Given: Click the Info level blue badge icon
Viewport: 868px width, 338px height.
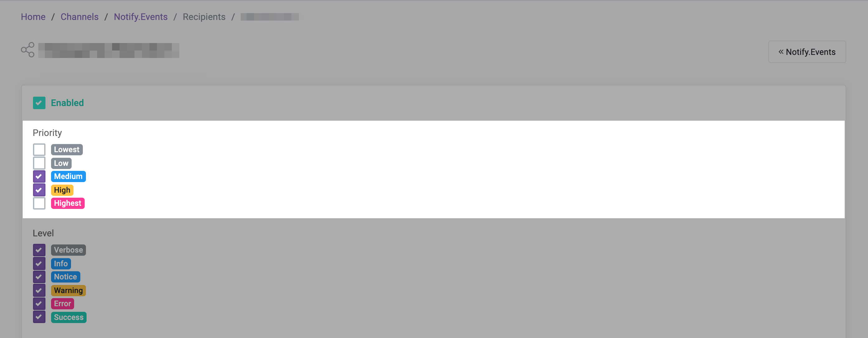Looking at the screenshot, I should 60,263.
